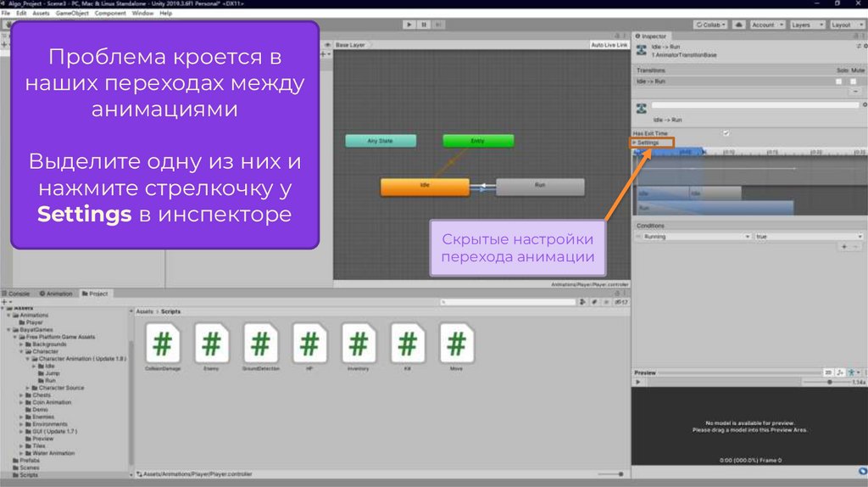Image resolution: width=868 pixels, height=487 pixels.
Task: Click the Assets breadcrumb in Project browser
Action: (x=144, y=311)
